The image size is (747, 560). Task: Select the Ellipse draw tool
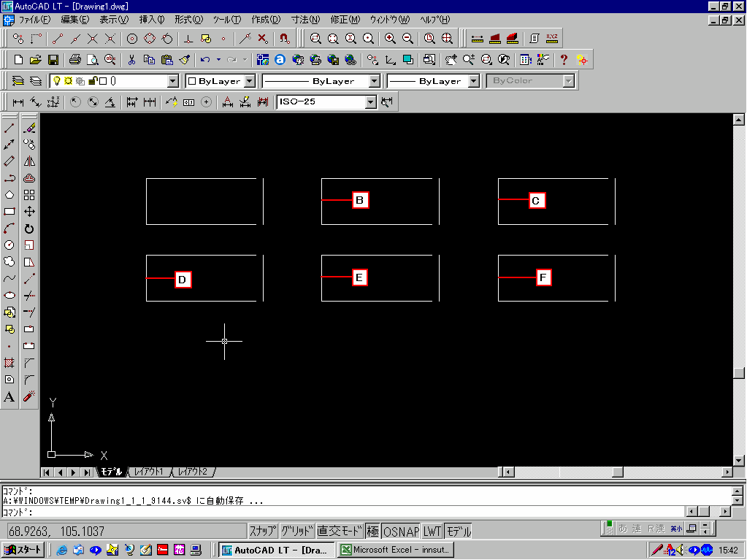click(x=9, y=295)
